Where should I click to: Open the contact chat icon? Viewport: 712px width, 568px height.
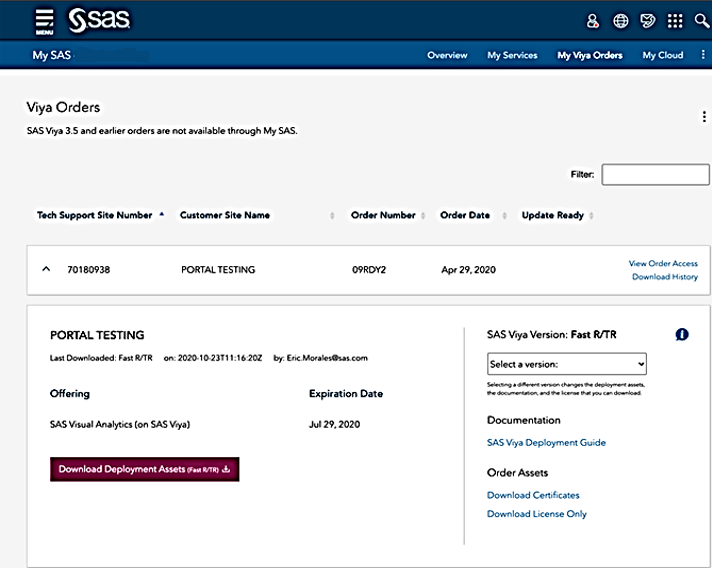(x=648, y=21)
